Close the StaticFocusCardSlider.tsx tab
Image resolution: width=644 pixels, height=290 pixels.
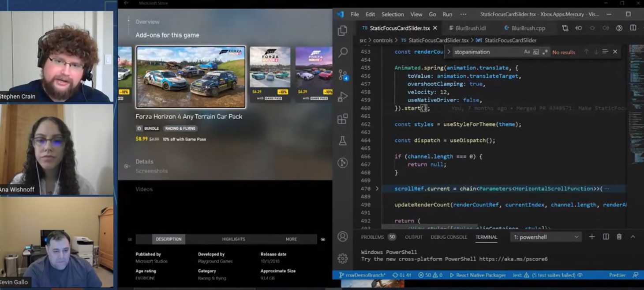point(435,28)
